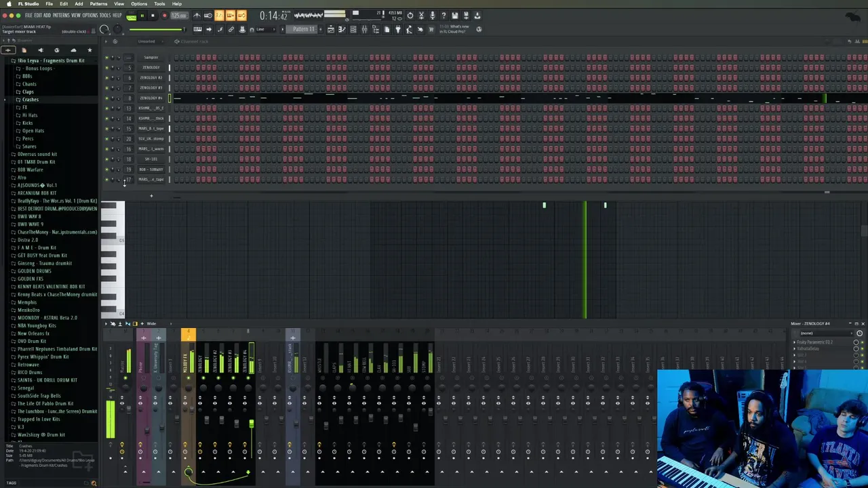Click the Apple logo menu
Viewport: 868px width, 488px height.
point(9,4)
